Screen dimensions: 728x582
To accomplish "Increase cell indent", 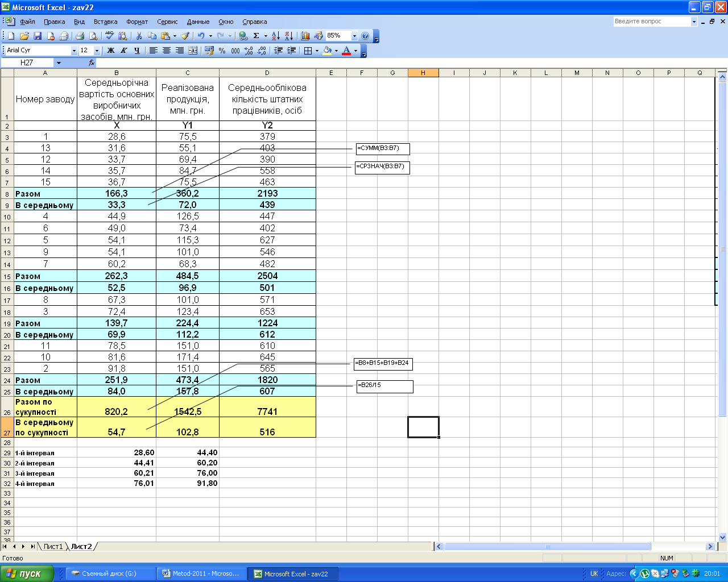I will click(291, 51).
